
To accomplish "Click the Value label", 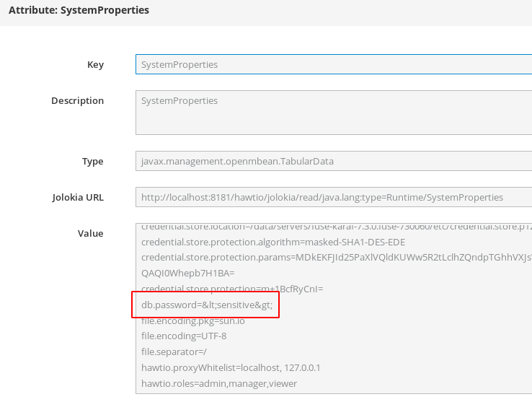I will 90,233.
